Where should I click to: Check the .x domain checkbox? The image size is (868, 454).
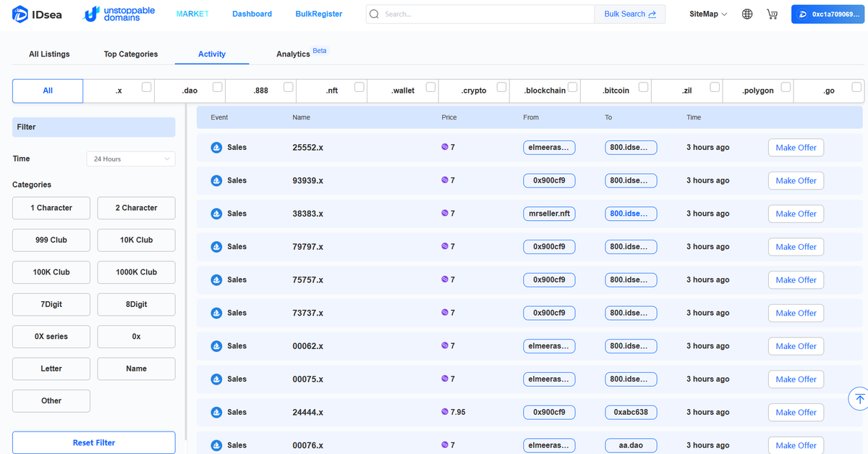147,87
